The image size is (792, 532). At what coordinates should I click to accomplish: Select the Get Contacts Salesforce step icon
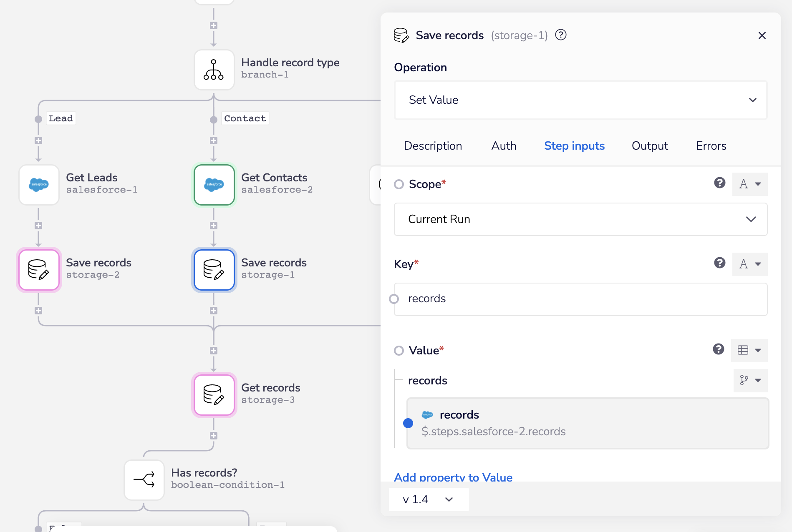[214, 185]
